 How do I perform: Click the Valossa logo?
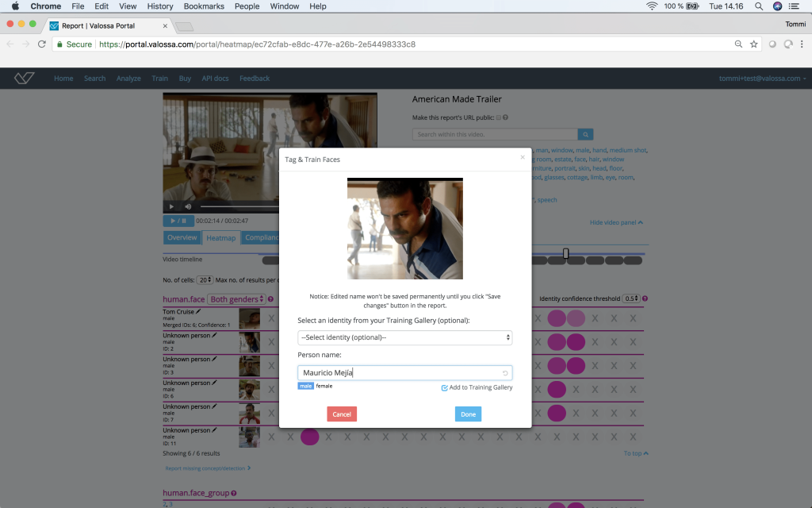[x=25, y=79]
